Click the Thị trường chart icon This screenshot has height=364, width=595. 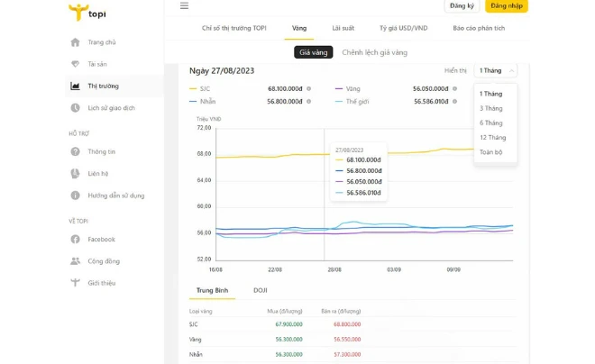75,86
